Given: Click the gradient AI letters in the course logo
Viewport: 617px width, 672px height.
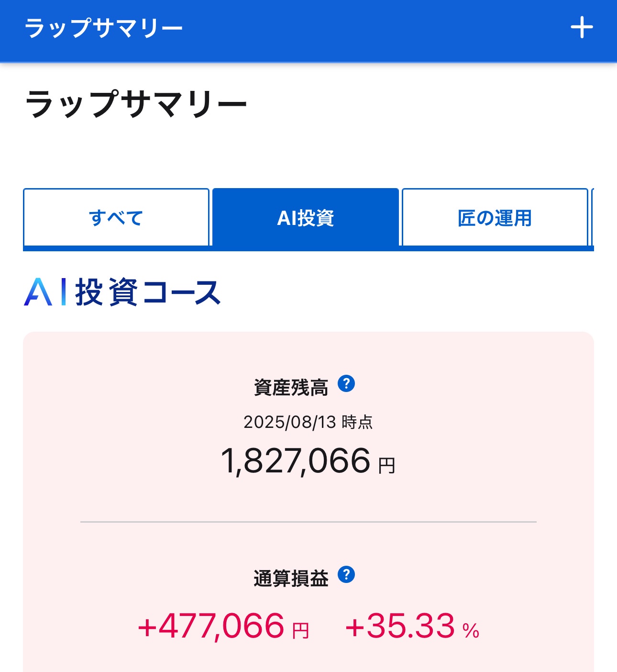Looking at the screenshot, I should click(45, 292).
